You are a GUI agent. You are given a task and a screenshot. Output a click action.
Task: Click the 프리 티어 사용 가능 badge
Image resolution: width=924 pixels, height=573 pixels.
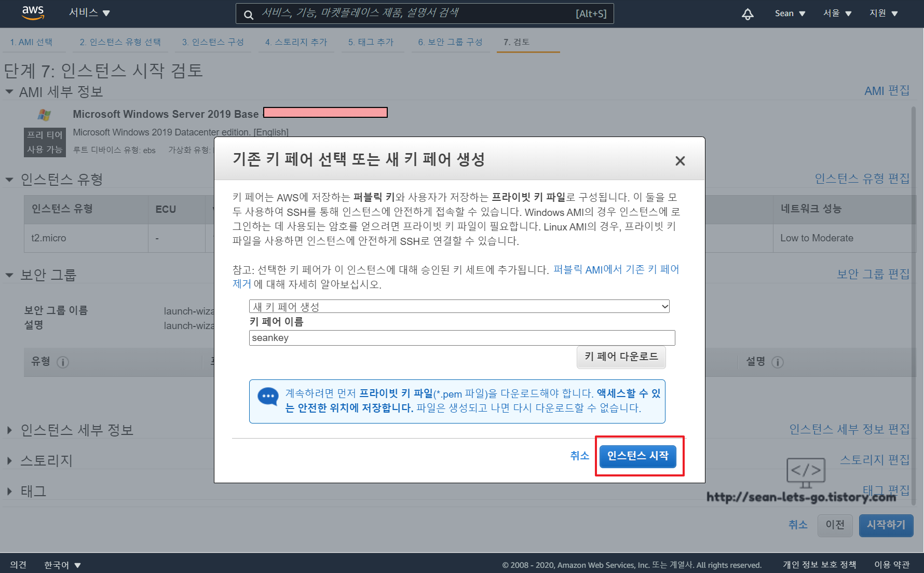point(45,142)
